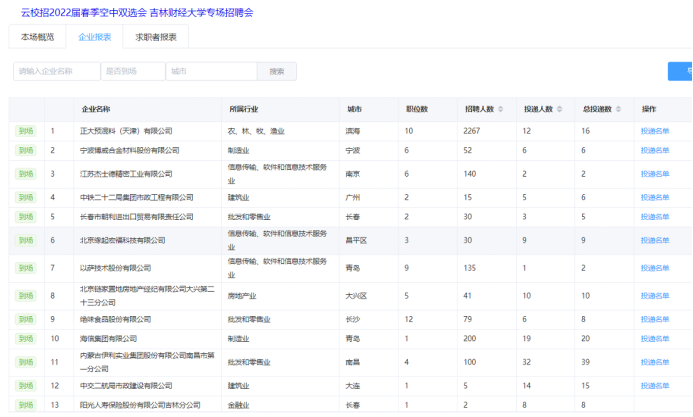The image size is (693, 417).
Task: Click the city cell 滨海
Action: 353,131
